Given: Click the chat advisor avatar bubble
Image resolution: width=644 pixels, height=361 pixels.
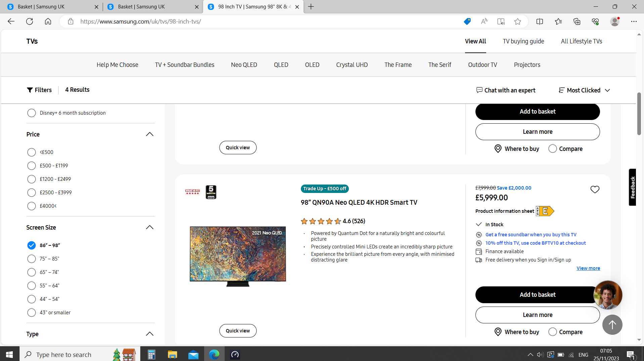Looking at the screenshot, I should (607, 295).
